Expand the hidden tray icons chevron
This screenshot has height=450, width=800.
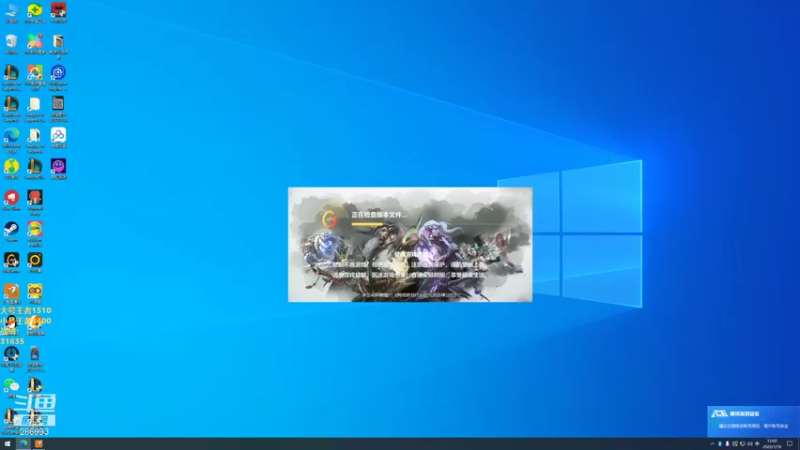coord(712,444)
